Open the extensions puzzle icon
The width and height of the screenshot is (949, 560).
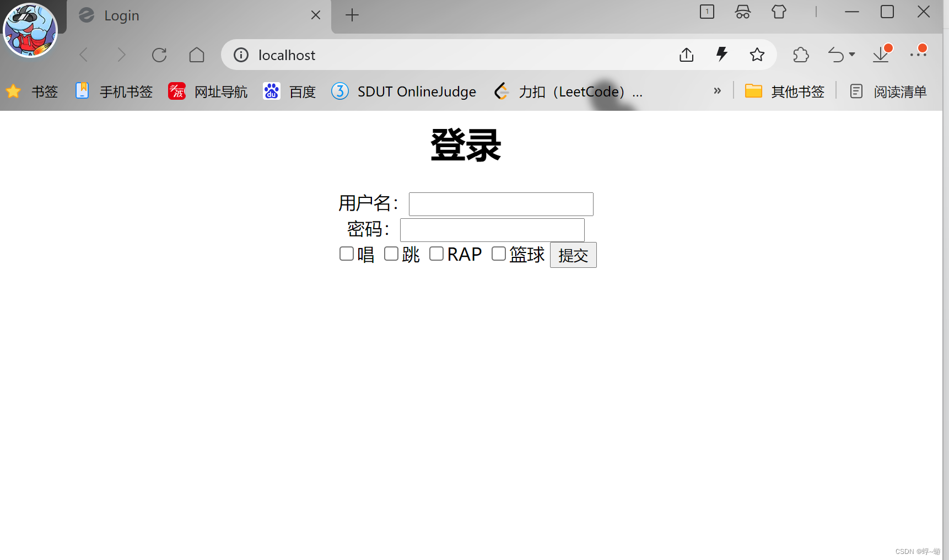coord(801,55)
